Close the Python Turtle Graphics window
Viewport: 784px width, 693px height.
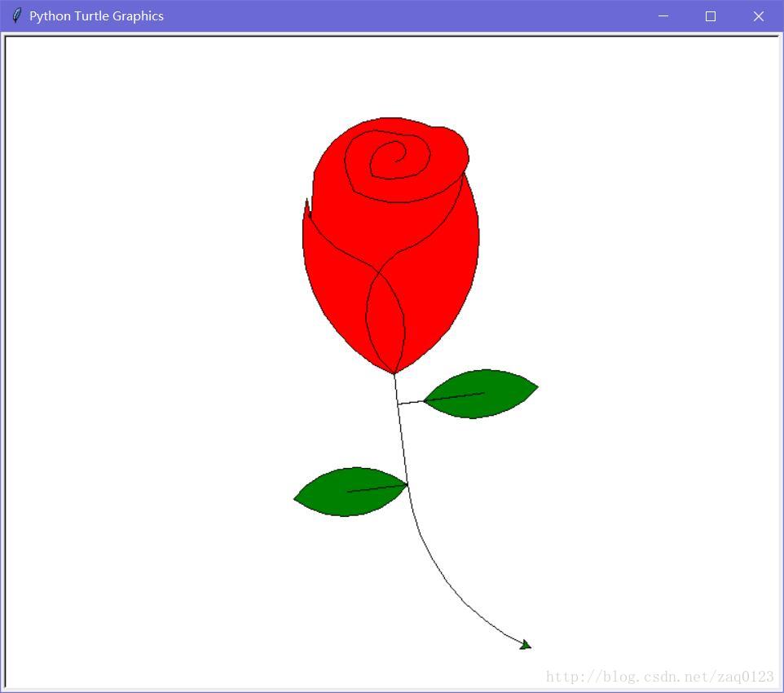point(758,16)
